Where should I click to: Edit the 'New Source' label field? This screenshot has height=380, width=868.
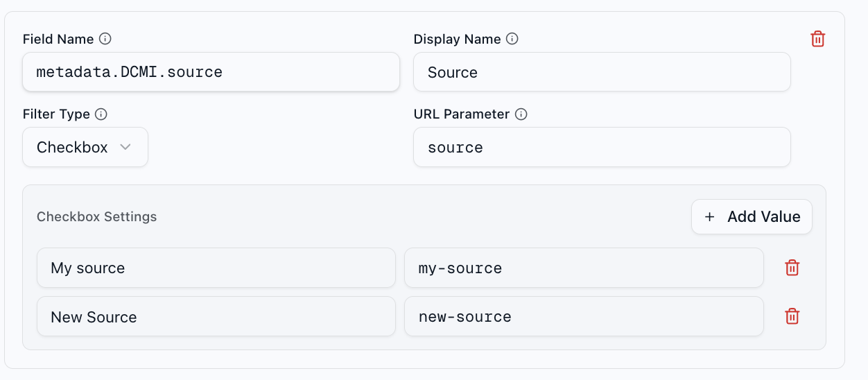[x=216, y=316]
